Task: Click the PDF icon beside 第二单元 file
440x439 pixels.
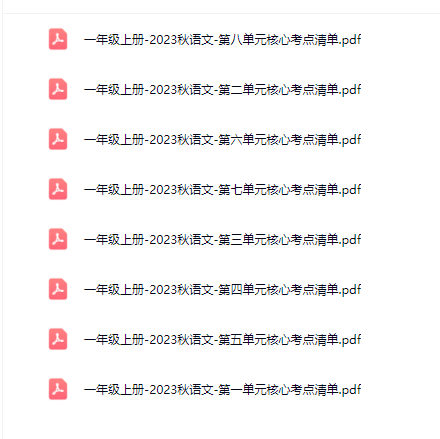Action: tap(58, 89)
